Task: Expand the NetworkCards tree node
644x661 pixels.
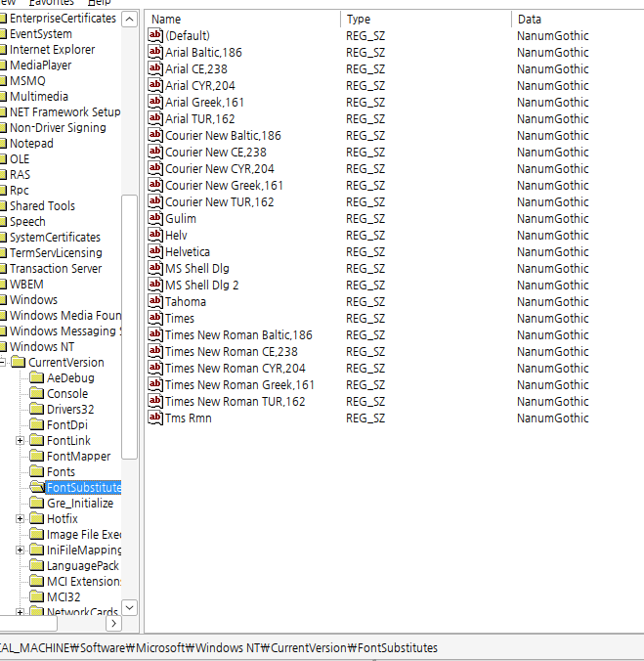Action: pyautogui.click(x=20, y=612)
